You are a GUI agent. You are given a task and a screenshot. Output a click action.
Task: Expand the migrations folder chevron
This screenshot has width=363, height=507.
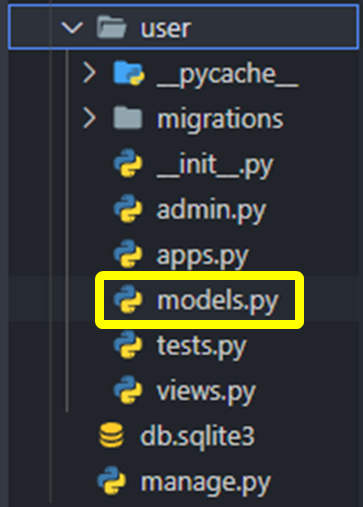[x=89, y=118]
